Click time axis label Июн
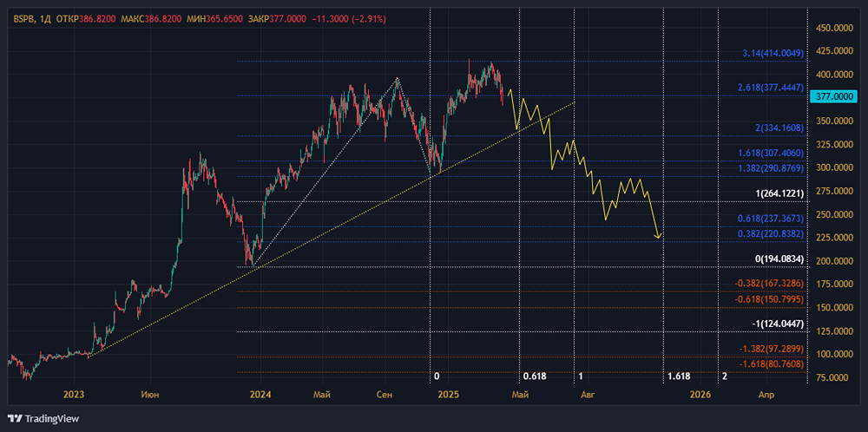 point(149,395)
